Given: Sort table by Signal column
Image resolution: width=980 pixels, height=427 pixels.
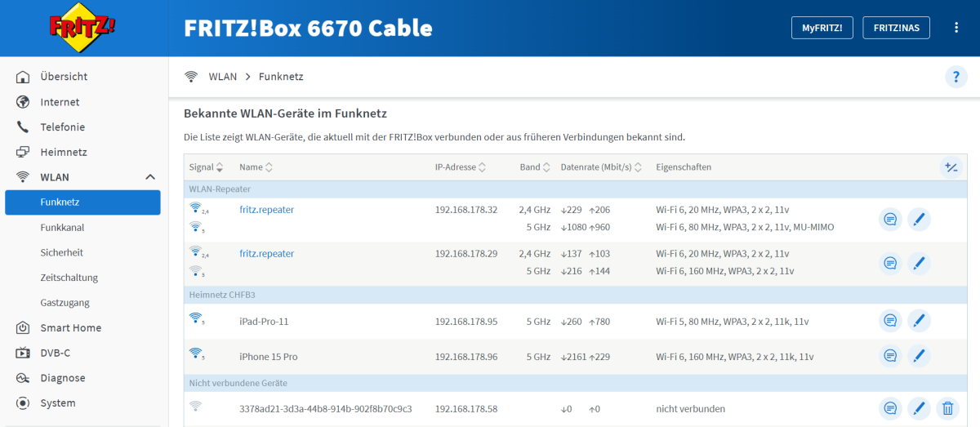Looking at the screenshot, I should (x=206, y=167).
